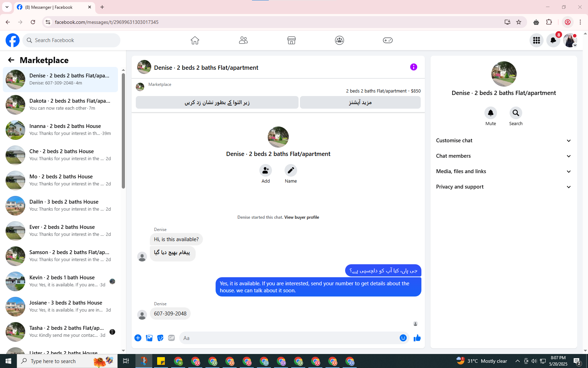Click the 607-309-2048 message bubble
Screen dimensions: 588x368
tap(170, 314)
